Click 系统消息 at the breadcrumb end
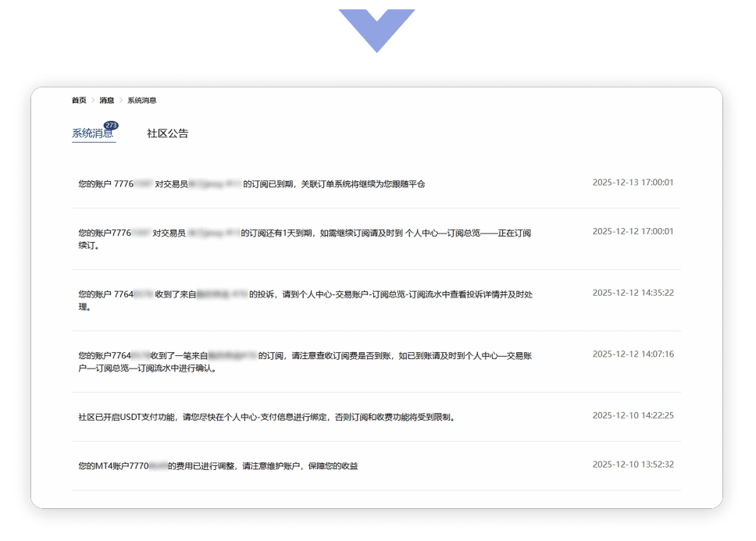The image size is (756, 541). (x=142, y=101)
